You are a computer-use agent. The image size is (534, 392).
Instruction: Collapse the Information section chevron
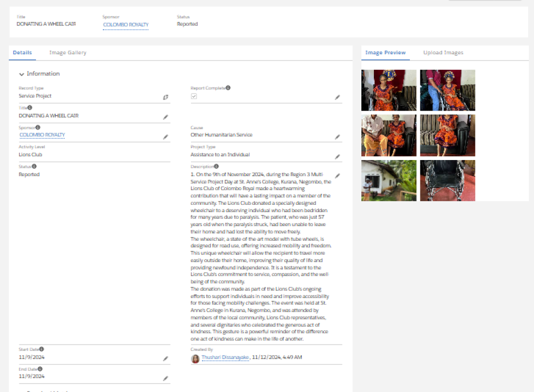(x=21, y=74)
